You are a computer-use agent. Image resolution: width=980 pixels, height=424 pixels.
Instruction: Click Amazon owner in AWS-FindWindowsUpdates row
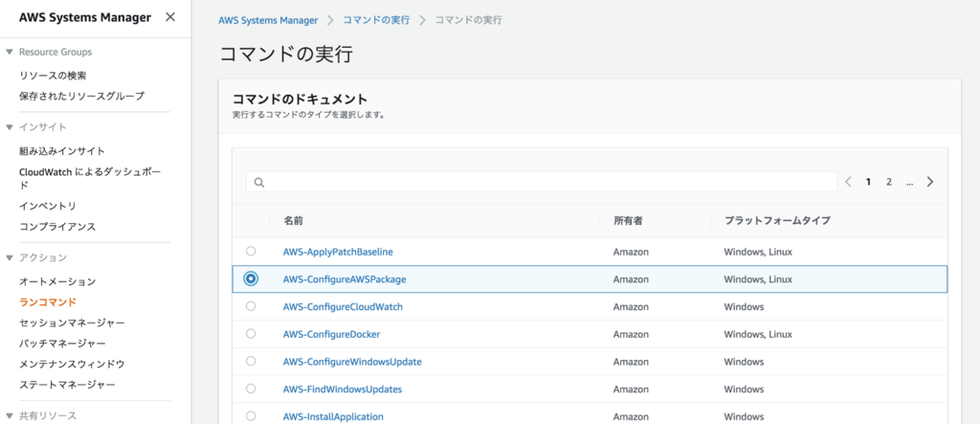click(x=631, y=389)
